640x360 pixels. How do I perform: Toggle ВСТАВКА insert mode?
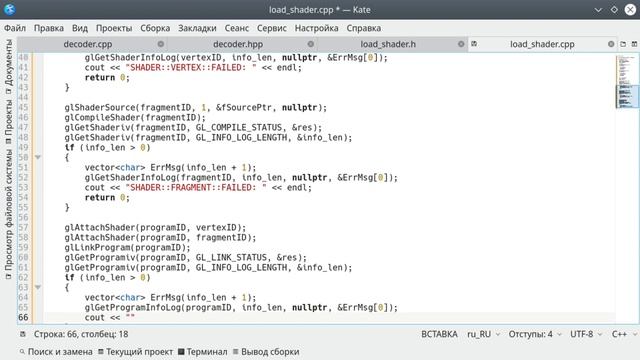coord(439,334)
